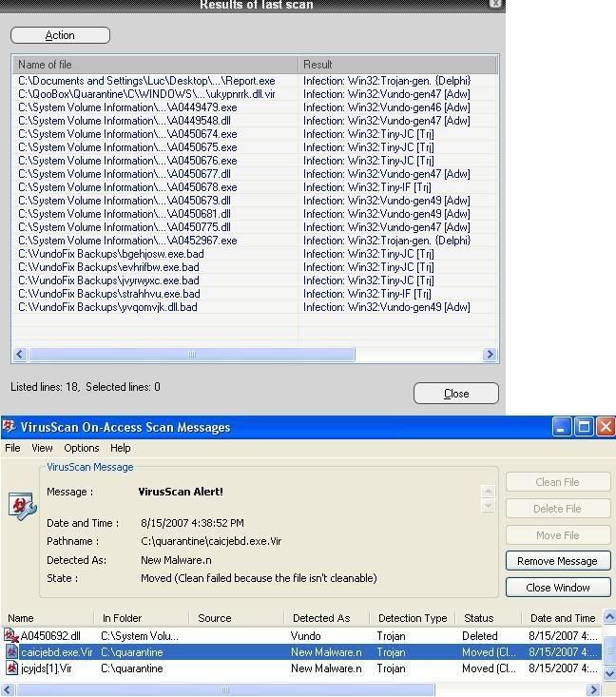Select the jcyjds[1].Vir file icon
This screenshot has height=697, width=616.
click(x=11, y=668)
